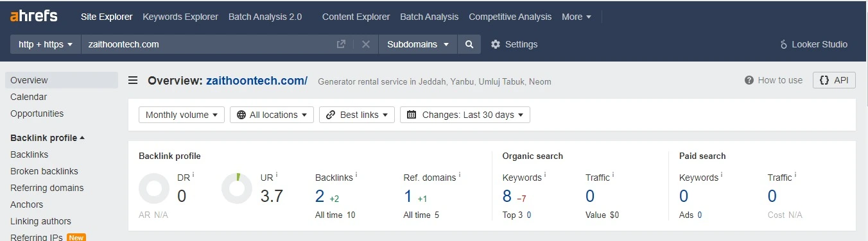Open Backlinks report in sidebar

(x=29, y=154)
